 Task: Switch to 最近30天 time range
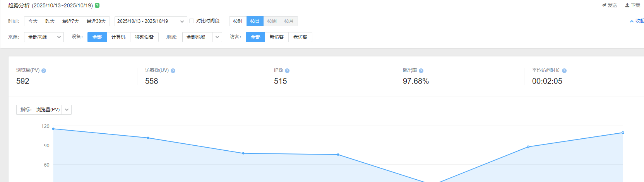click(x=96, y=21)
